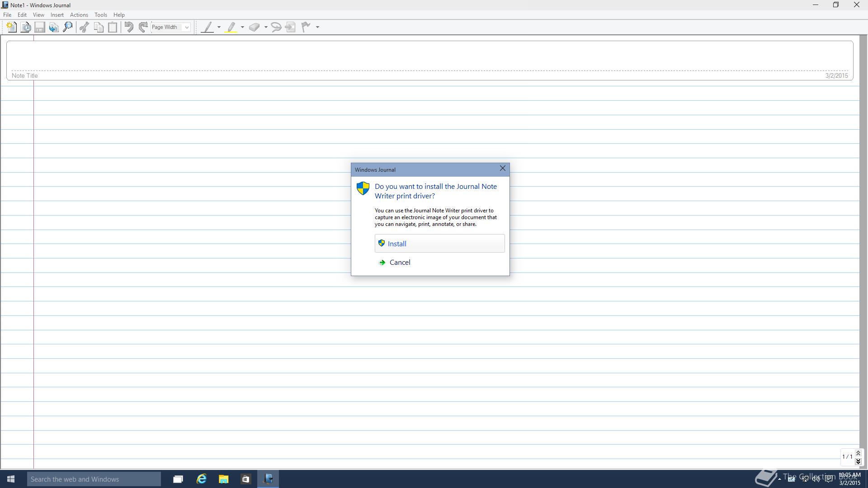
Task: Select the Eraser tool
Action: coord(255,27)
